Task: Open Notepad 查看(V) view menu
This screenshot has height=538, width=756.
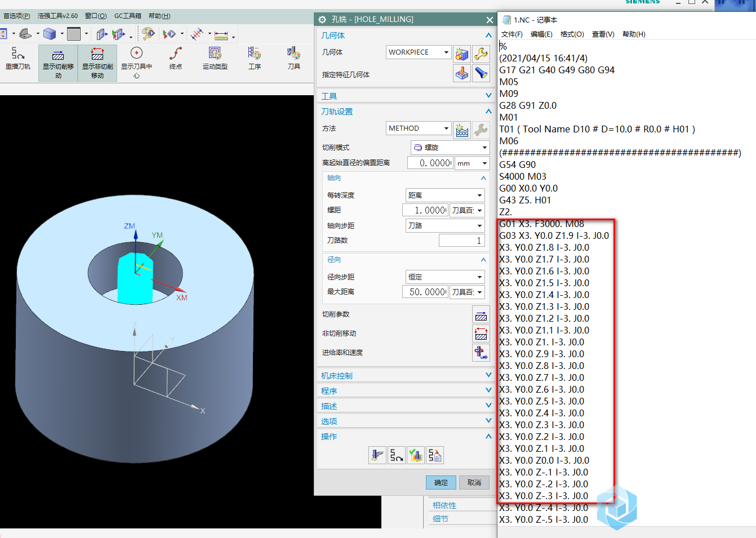Action: pos(603,34)
